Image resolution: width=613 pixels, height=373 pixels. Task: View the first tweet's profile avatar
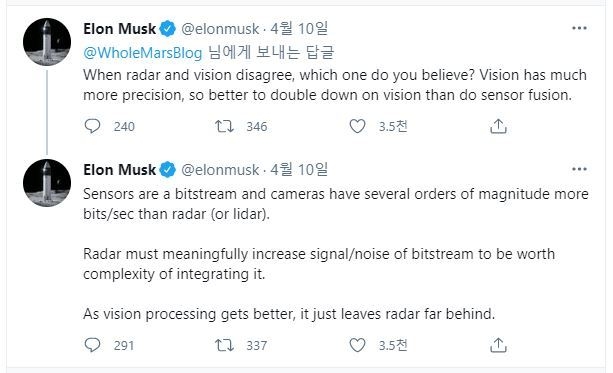pyautogui.click(x=47, y=42)
